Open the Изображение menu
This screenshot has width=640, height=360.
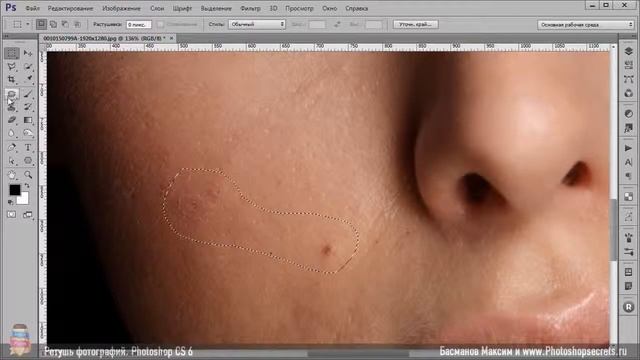click(121, 8)
